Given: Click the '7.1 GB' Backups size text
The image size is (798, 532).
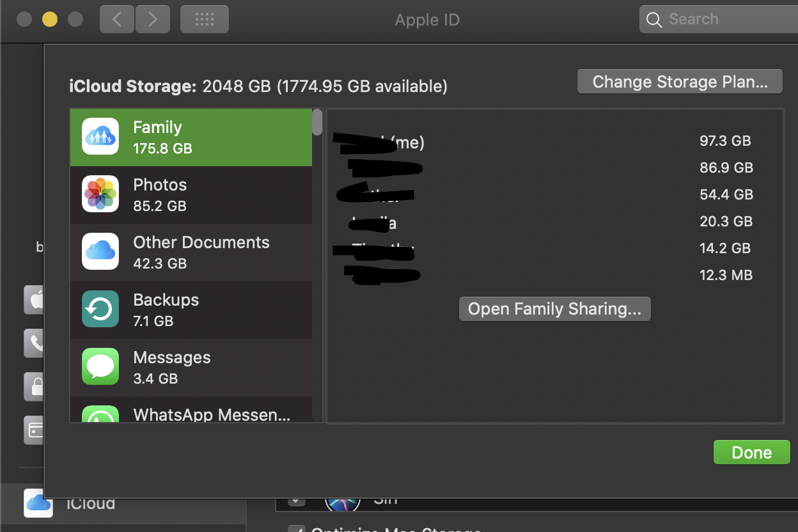Looking at the screenshot, I should click(x=153, y=321).
